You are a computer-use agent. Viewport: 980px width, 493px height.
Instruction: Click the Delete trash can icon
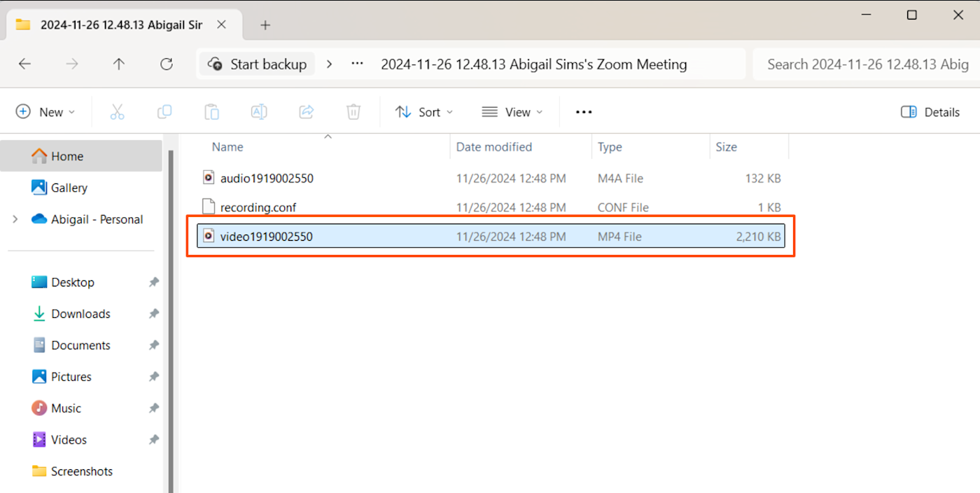(x=353, y=112)
